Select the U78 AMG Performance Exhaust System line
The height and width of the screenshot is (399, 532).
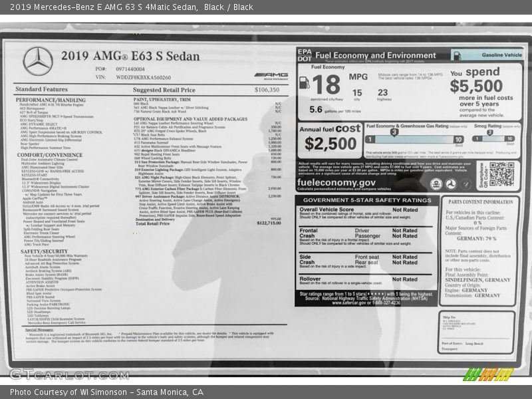[207, 139]
